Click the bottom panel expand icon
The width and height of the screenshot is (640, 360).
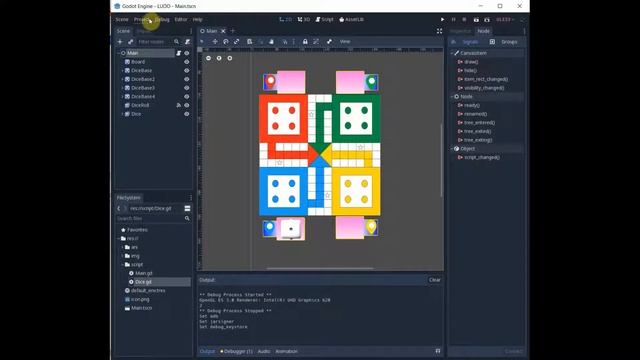pos(438,351)
